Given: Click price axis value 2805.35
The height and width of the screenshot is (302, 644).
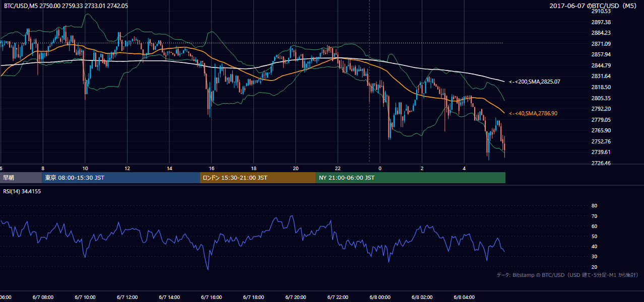Looking at the screenshot, I should (x=601, y=98).
